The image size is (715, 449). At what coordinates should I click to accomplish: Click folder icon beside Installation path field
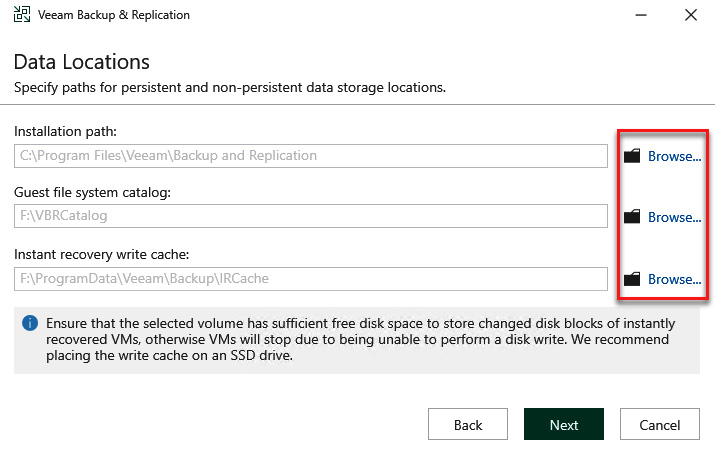632,156
